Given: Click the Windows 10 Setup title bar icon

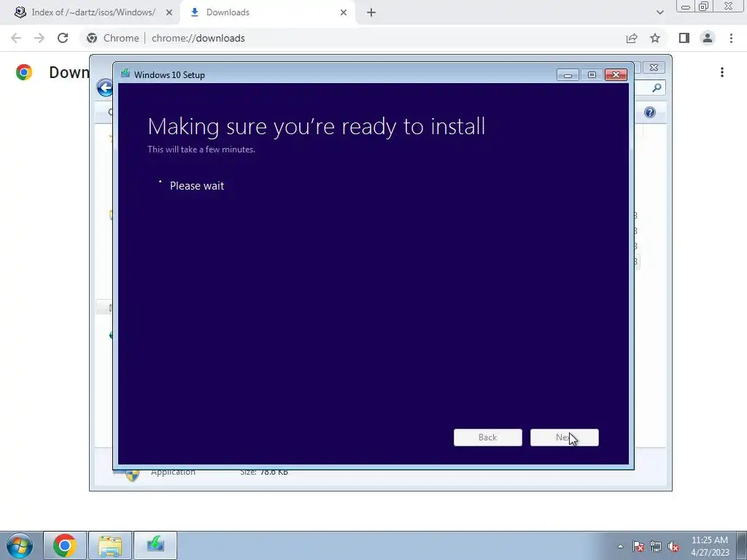Looking at the screenshot, I should click(125, 74).
